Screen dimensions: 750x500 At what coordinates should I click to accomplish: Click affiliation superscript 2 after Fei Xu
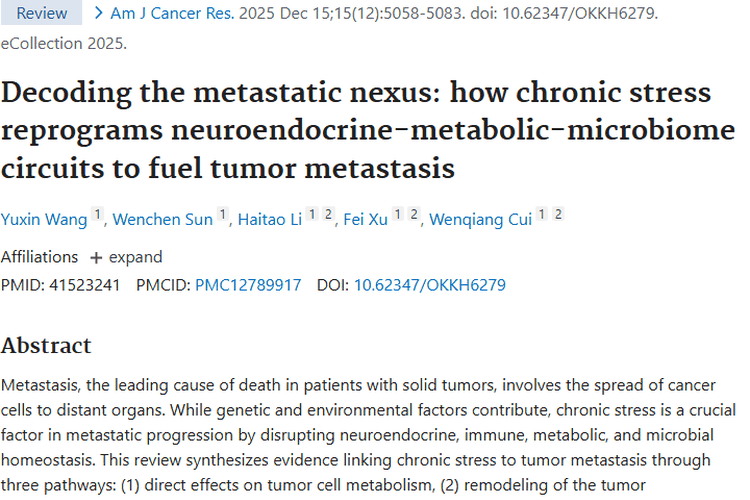(413, 215)
